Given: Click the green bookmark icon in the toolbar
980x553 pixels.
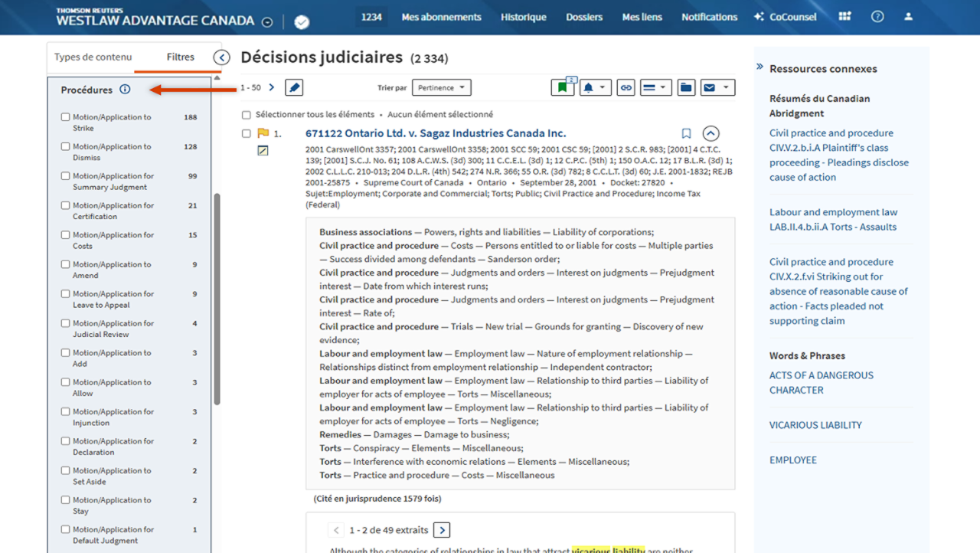Looking at the screenshot, I should point(562,88).
